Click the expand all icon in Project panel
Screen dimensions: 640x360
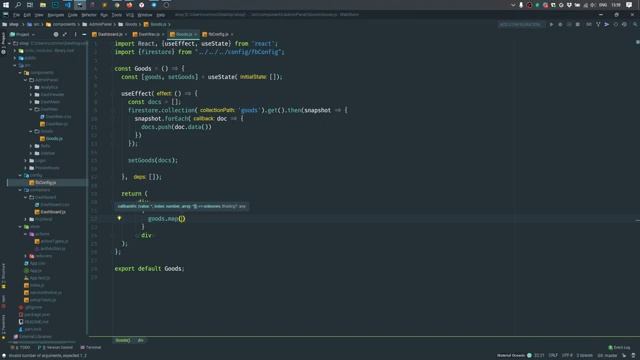tap(65, 34)
